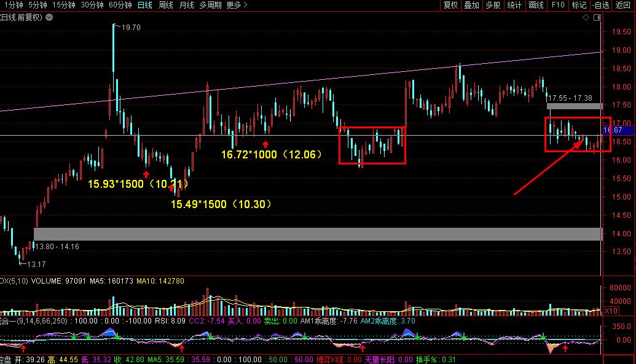
Task: Click the 换手%: 0.31 label
Action: (436, 360)
